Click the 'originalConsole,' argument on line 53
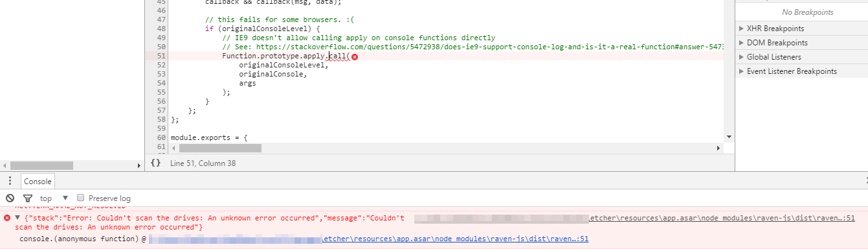The height and width of the screenshot is (249, 868). point(273,74)
